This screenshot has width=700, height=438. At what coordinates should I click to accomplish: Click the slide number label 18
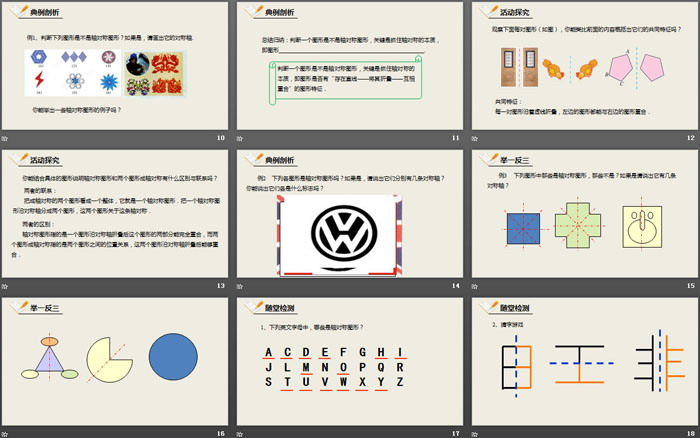pyautogui.click(x=691, y=434)
